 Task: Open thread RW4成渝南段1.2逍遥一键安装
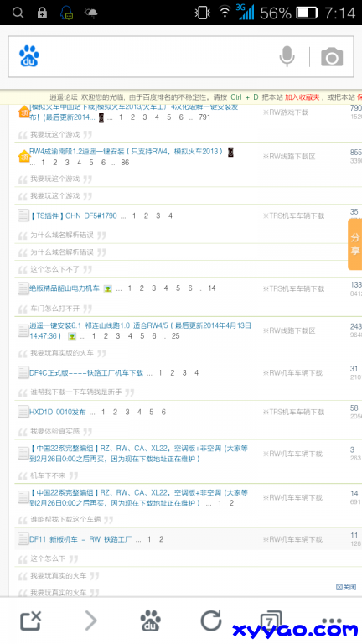pos(127,152)
